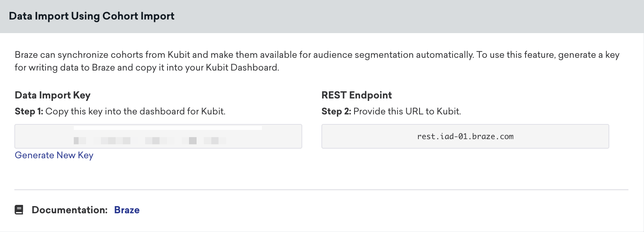Screen dimensions: 644x232
Task: Click 'Copy this key into the dashboard' instruction
Action: click(136, 112)
